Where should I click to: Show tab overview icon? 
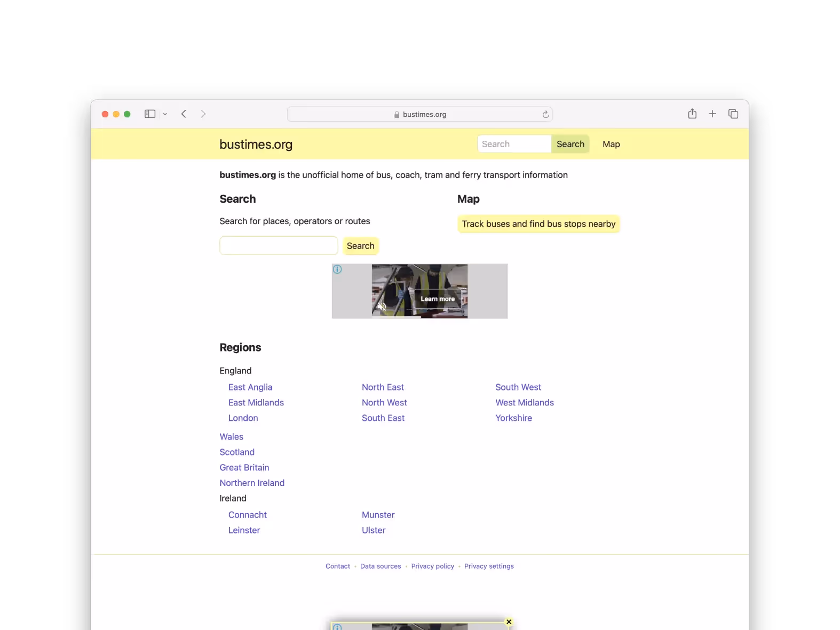(x=733, y=114)
